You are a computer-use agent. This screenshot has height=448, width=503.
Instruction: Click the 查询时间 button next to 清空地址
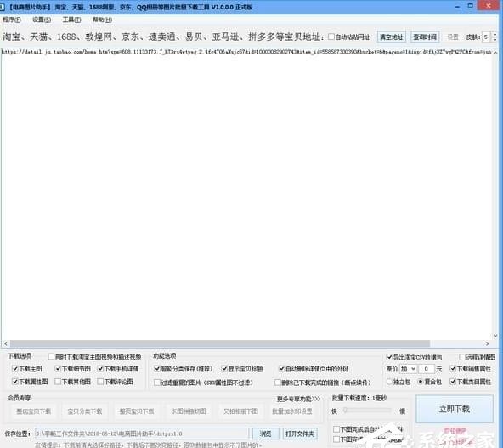(x=425, y=37)
